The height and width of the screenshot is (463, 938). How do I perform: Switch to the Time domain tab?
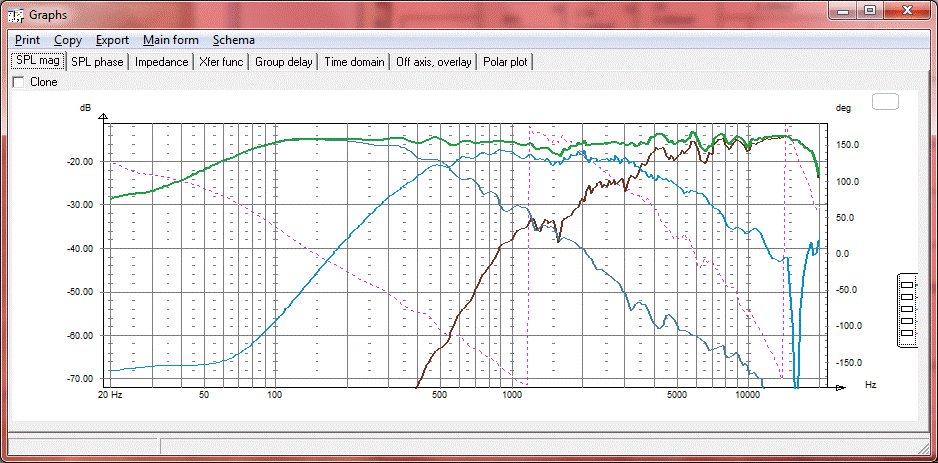pyautogui.click(x=354, y=62)
